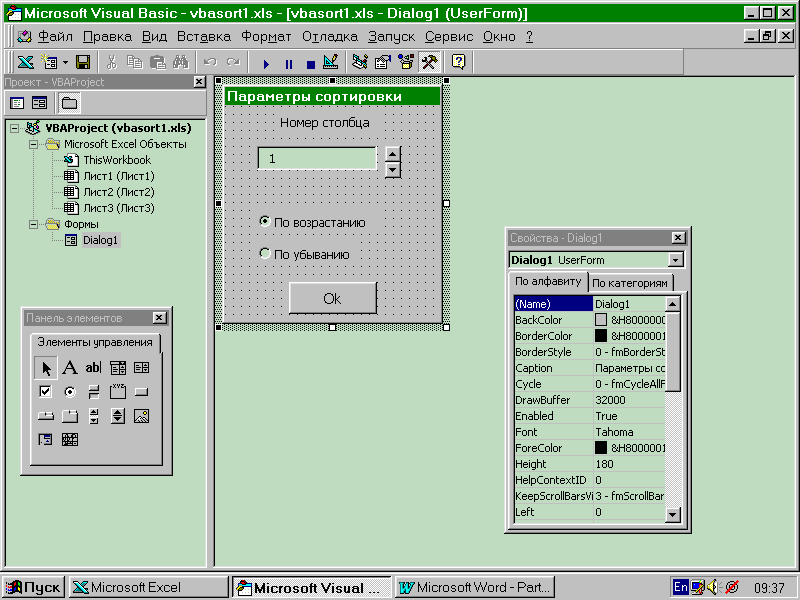This screenshot has height=600, width=800.
Task: Select the ListBox tool in the Toolbox
Action: pyautogui.click(x=141, y=367)
